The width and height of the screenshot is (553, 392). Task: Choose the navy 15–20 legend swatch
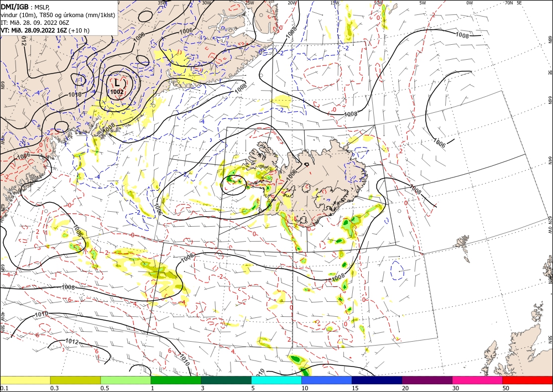pos(377,380)
